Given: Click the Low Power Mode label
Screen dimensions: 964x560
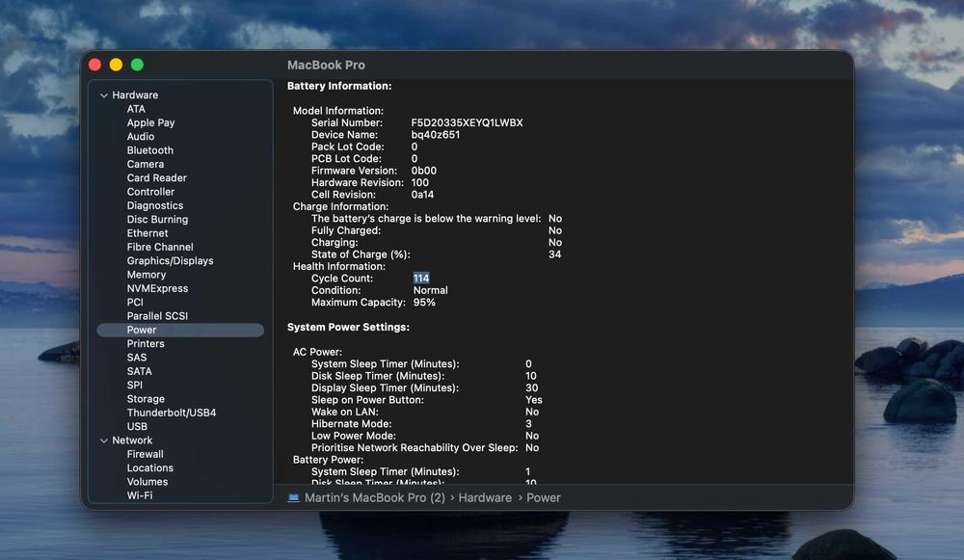Looking at the screenshot, I should pos(354,436).
